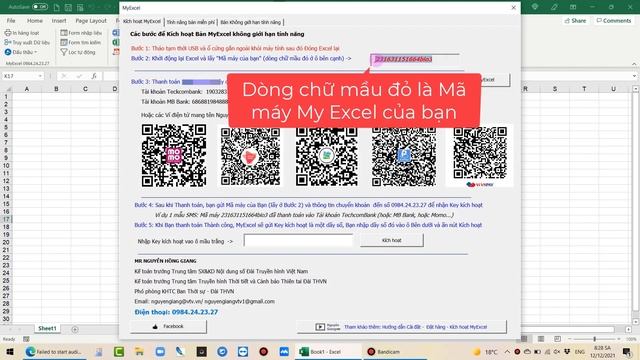Toggle the AutoSave switch in Excel
640x360 pixels.
(40, 7)
